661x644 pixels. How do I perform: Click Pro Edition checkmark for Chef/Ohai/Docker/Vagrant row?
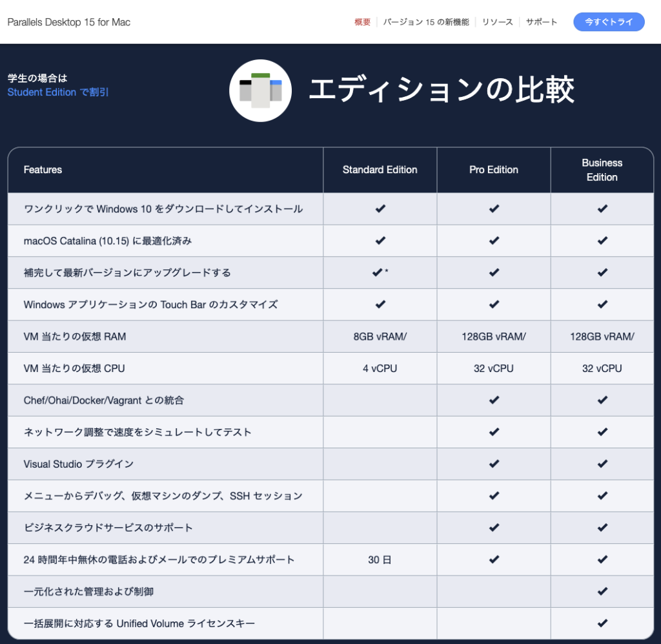coord(494,400)
